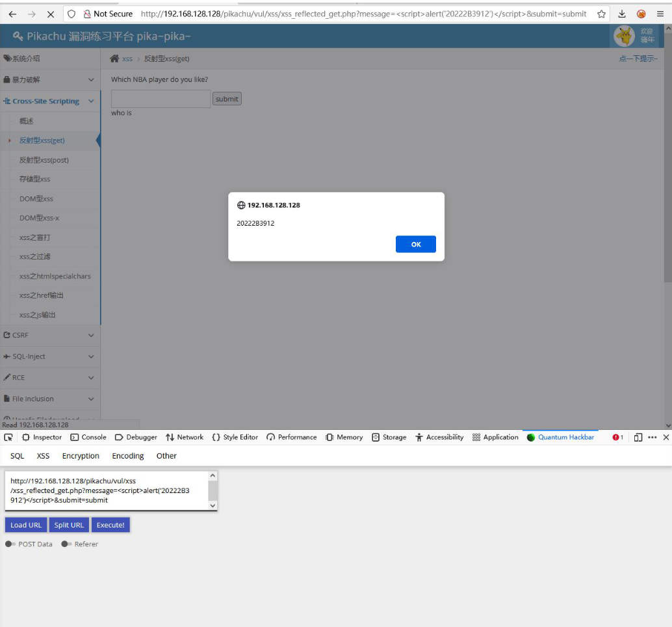Open the Application tab
The width and height of the screenshot is (672, 627).
(495, 437)
